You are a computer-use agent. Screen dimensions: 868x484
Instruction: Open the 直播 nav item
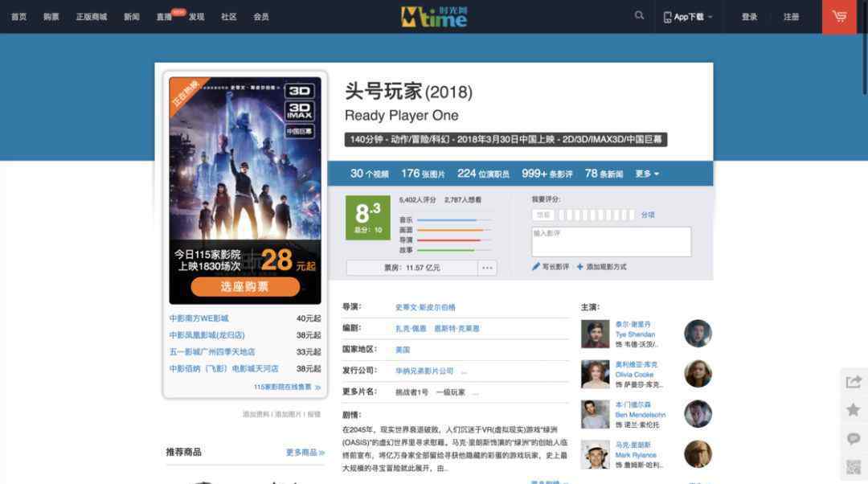click(x=165, y=17)
